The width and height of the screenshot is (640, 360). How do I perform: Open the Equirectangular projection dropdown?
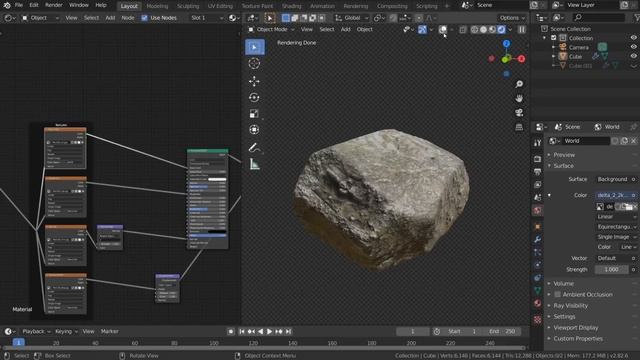(x=616, y=227)
